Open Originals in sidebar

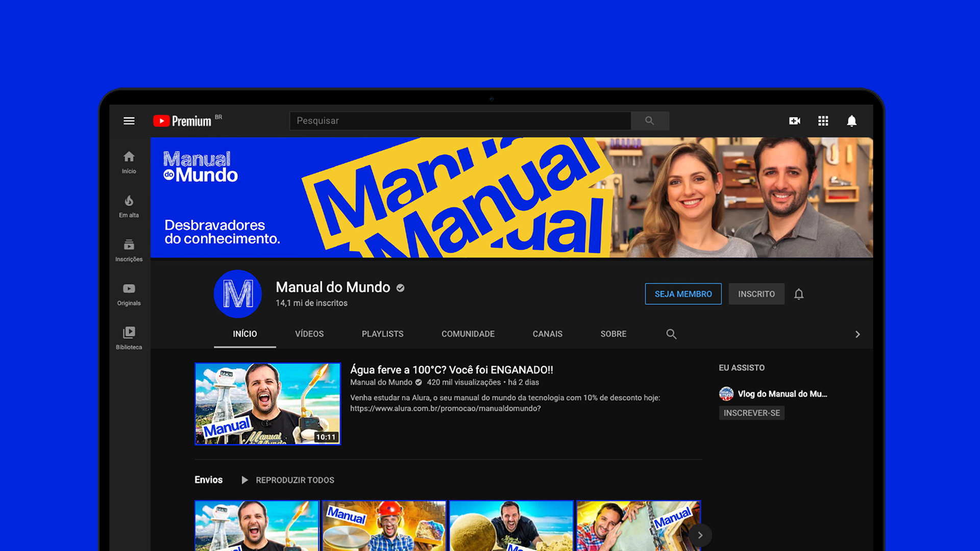(x=129, y=294)
